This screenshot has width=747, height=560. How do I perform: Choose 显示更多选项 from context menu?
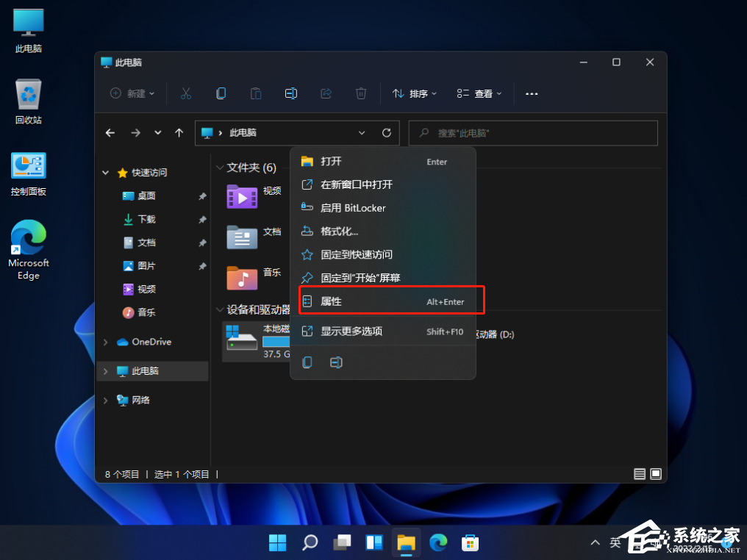(x=383, y=331)
